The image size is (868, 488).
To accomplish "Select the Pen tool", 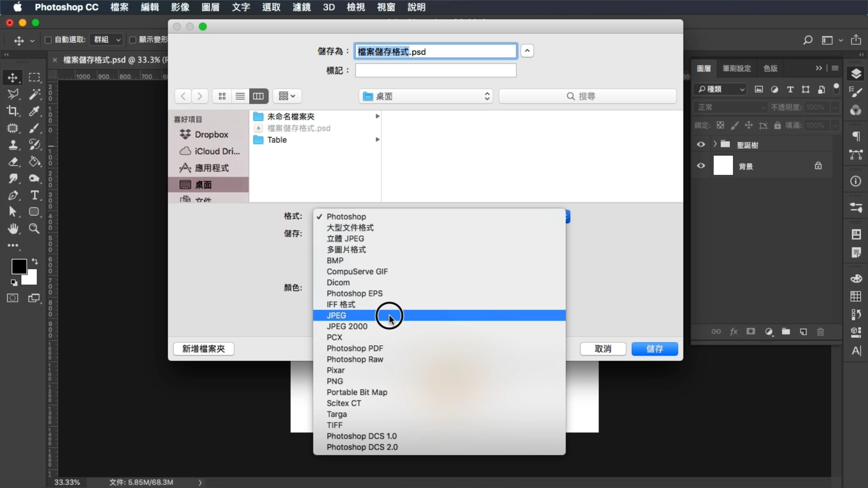I will (13, 196).
